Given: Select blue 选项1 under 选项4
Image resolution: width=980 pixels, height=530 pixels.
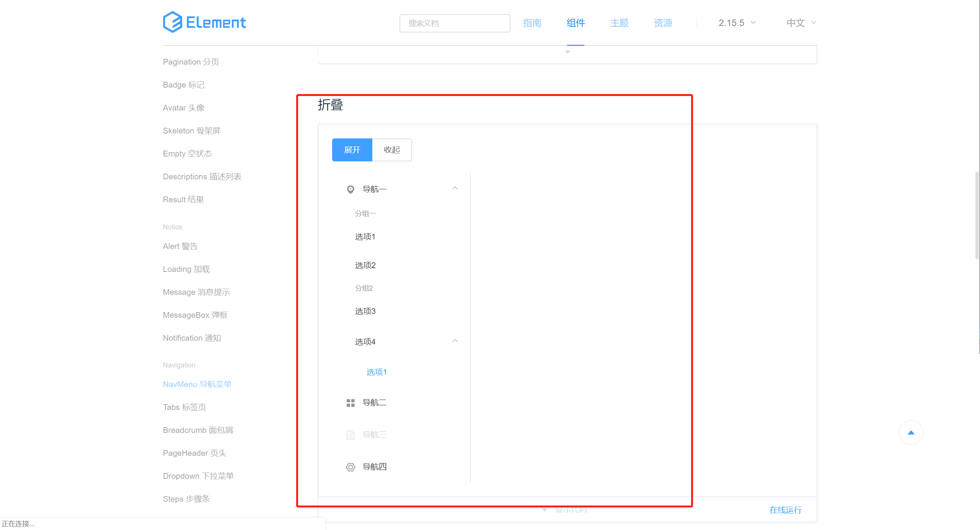Looking at the screenshot, I should coord(401,372).
